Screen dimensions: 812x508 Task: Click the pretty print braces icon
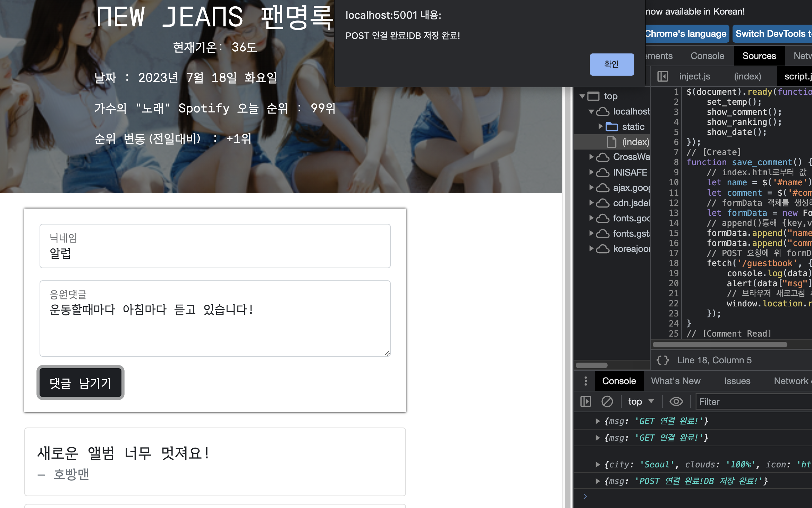tap(662, 360)
